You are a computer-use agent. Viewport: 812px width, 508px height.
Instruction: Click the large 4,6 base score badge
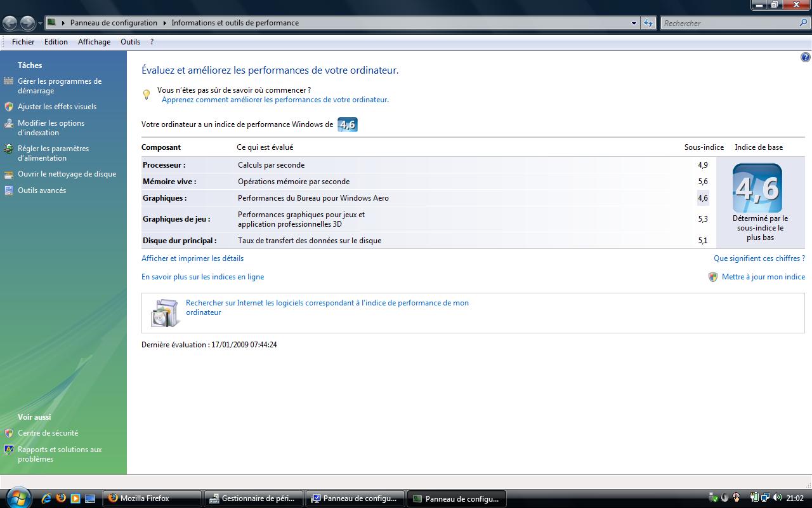pyautogui.click(x=757, y=188)
